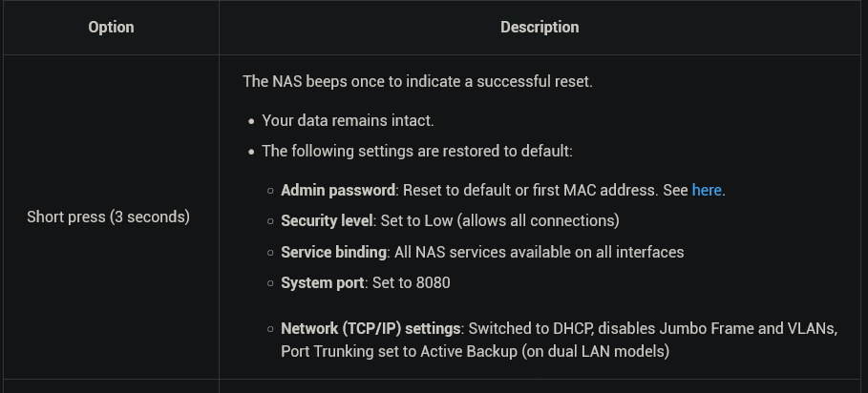Select the "Short press (3 seconds)" cell
The height and width of the screenshot is (393, 868).
pyautogui.click(x=109, y=217)
